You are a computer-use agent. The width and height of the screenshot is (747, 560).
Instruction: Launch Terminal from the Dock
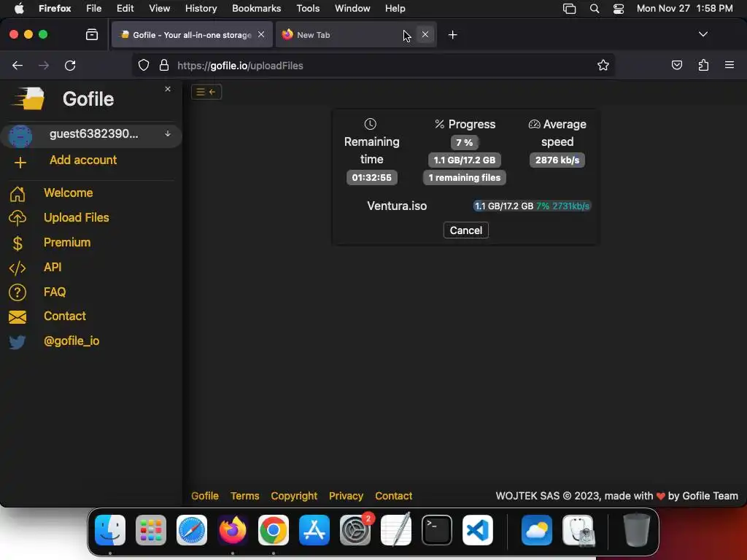437,530
